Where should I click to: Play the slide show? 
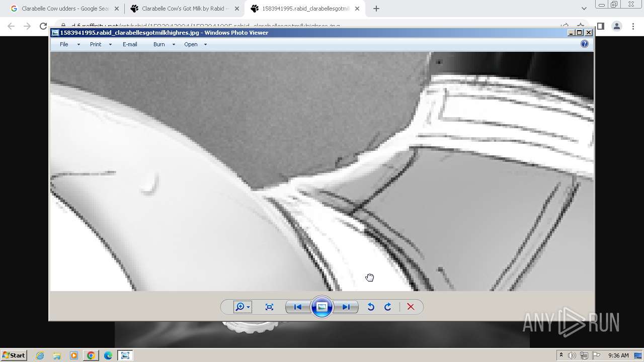pos(322,307)
